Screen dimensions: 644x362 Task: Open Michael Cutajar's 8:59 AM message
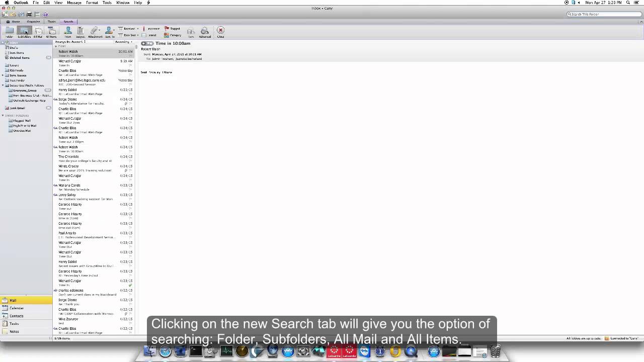[94, 63]
